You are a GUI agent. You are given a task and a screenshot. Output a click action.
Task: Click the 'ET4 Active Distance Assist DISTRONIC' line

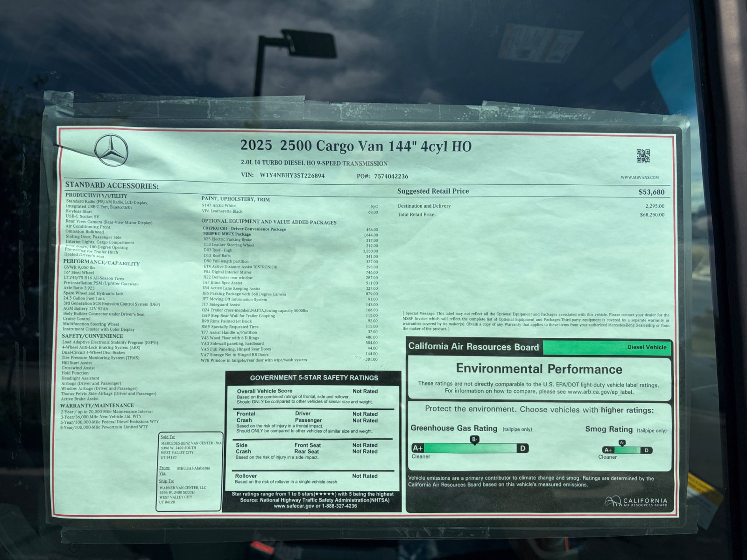pos(240,267)
